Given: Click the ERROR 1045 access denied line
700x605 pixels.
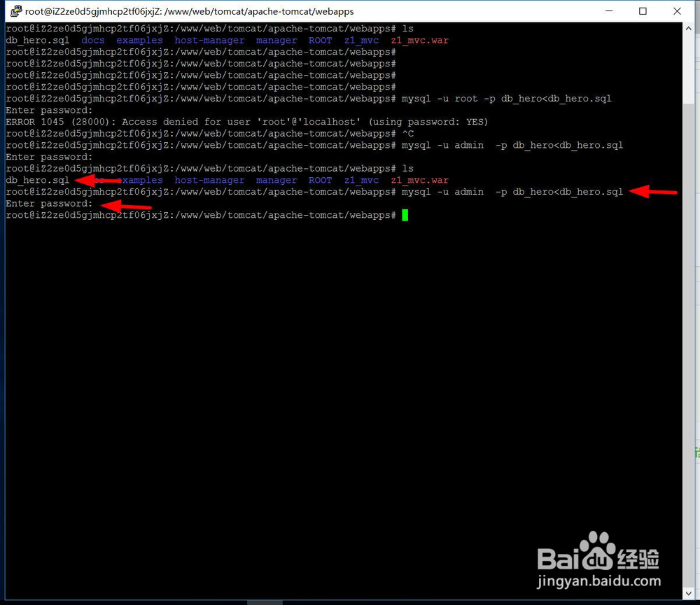Looking at the screenshot, I should (x=247, y=122).
